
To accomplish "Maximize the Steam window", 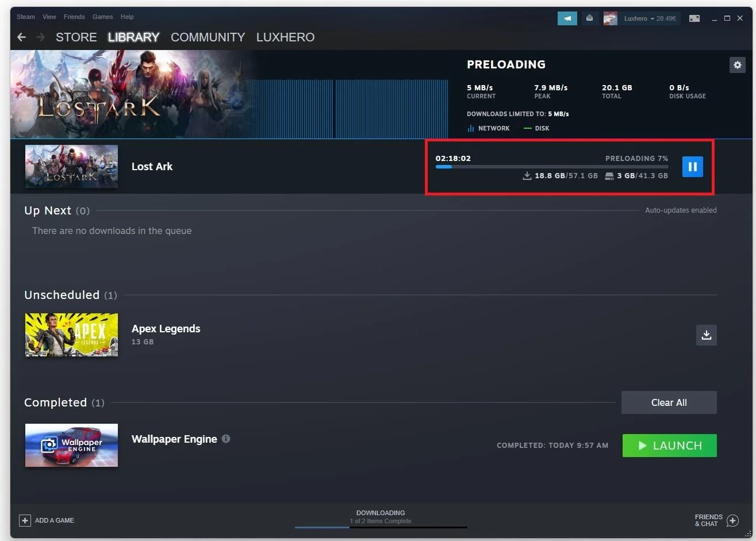I will [x=727, y=18].
